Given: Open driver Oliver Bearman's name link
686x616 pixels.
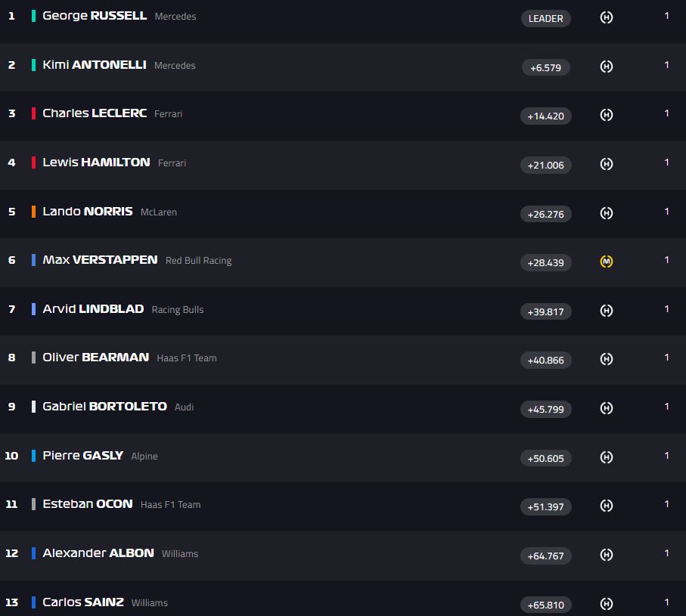Looking at the screenshot, I should pyautogui.click(x=95, y=358).
